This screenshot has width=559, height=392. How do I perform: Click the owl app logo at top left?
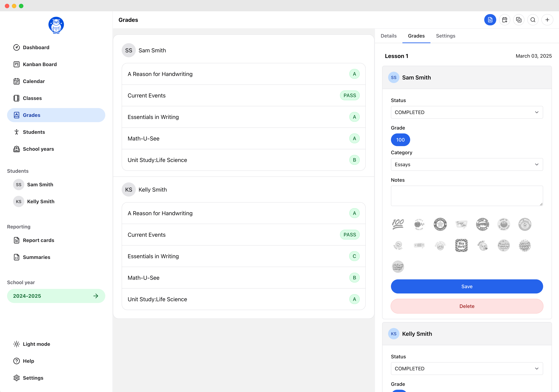(x=56, y=25)
